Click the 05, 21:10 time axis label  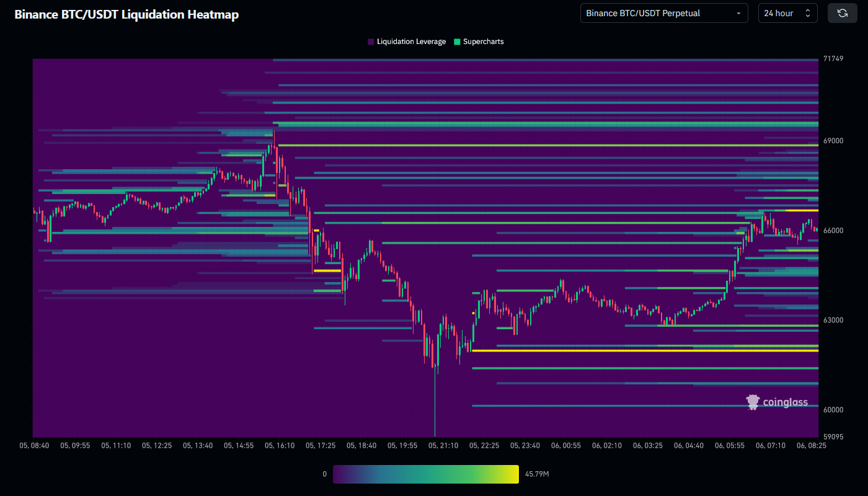click(x=443, y=445)
